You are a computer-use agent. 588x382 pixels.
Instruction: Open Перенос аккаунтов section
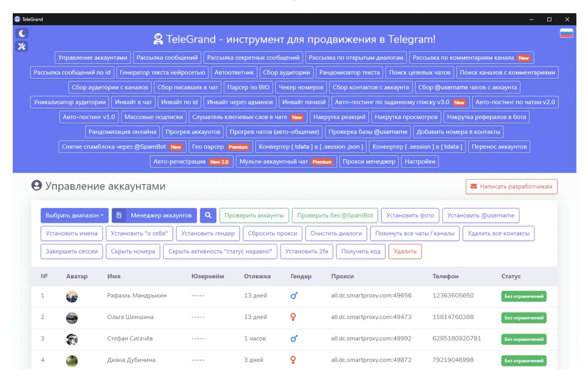click(x=499, y=146)
